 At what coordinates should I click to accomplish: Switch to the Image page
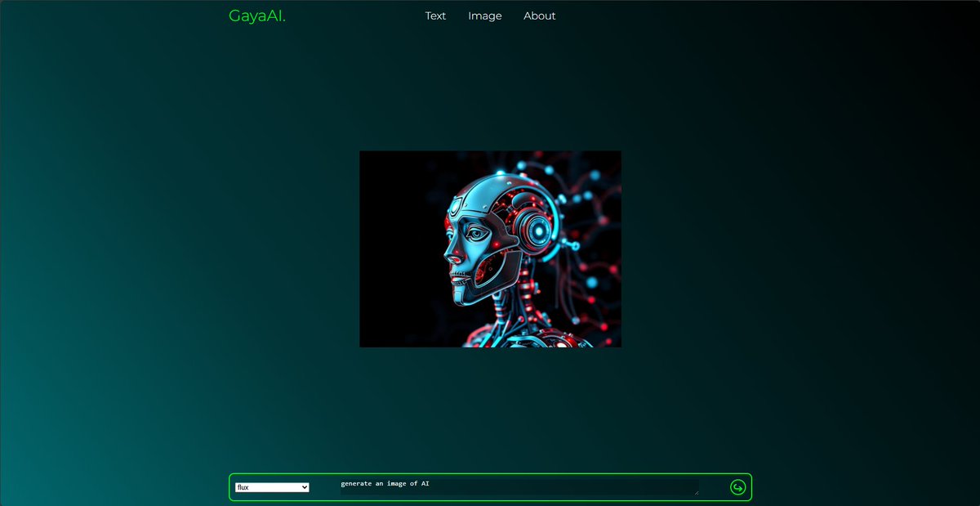(x=485, y=16)
